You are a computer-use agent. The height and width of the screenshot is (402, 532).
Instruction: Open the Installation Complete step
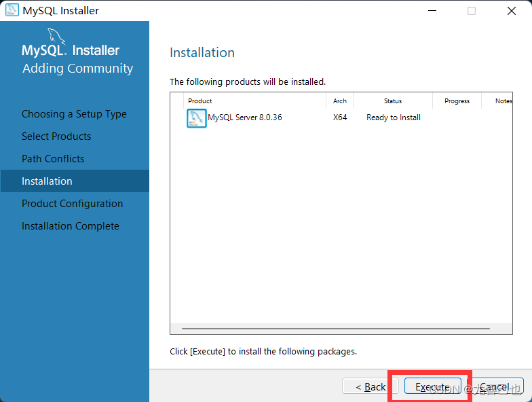(x=71, y=226)
